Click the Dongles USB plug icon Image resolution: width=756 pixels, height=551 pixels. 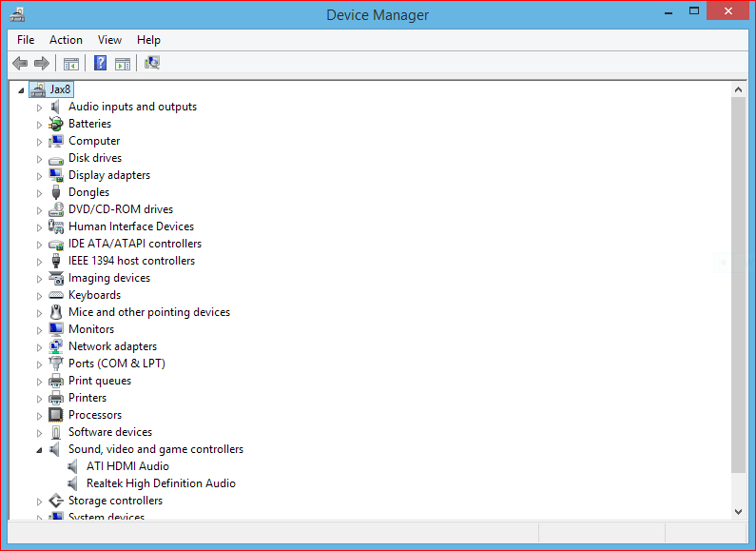(56, 192)
